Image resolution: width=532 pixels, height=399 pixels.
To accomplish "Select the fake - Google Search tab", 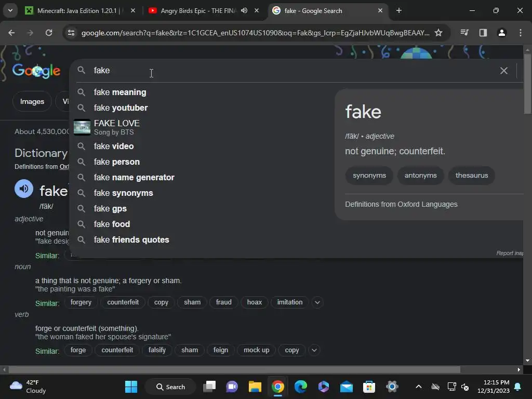I will tap(327, 10).
